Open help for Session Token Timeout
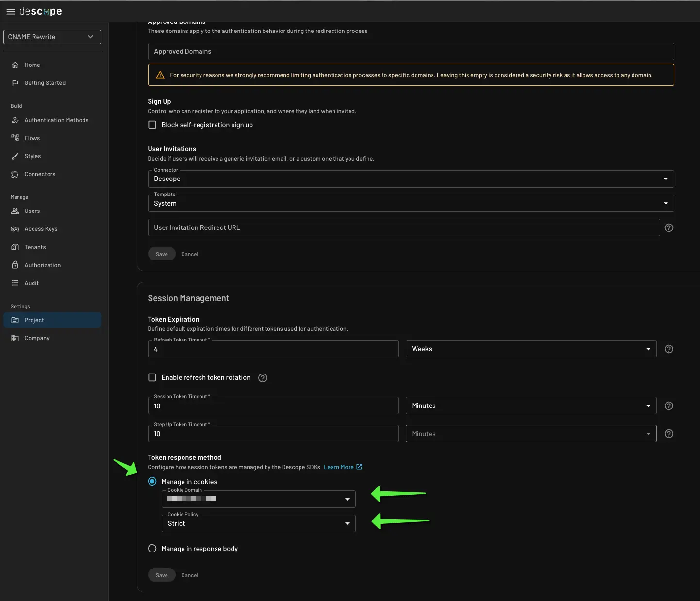This screenshot has height=601, width=700. pyautogui.click(x=669, y=406)
